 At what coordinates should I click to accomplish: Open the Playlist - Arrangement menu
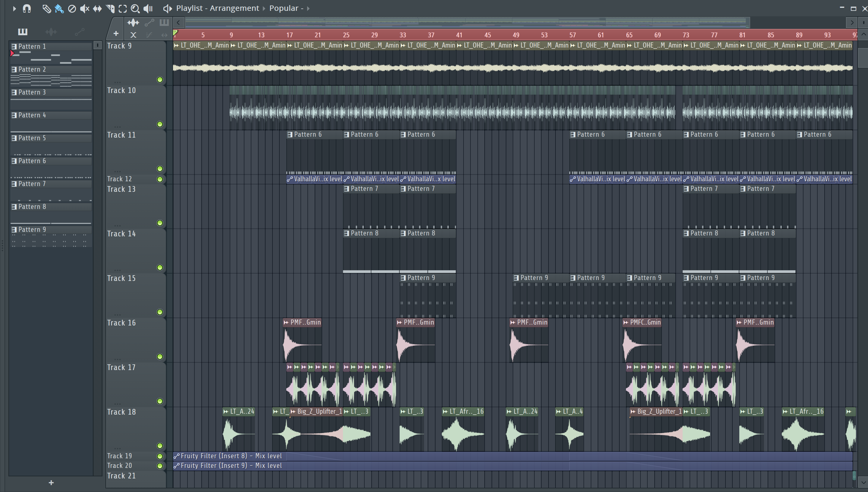[217, 8]
